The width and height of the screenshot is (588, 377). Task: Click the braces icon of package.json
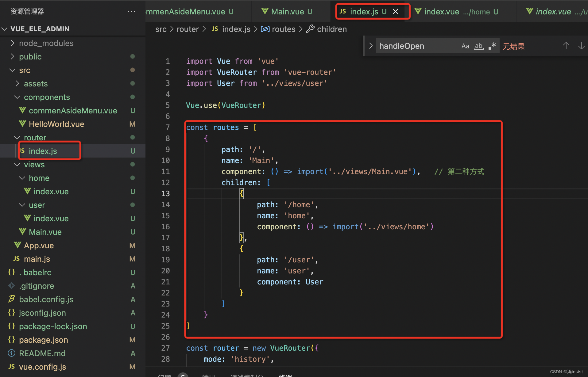12,340
